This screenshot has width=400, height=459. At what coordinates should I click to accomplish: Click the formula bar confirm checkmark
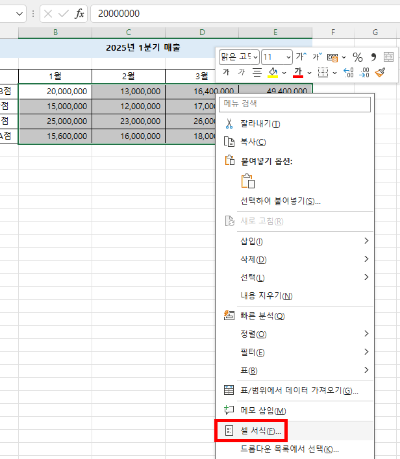pos(63,14)
